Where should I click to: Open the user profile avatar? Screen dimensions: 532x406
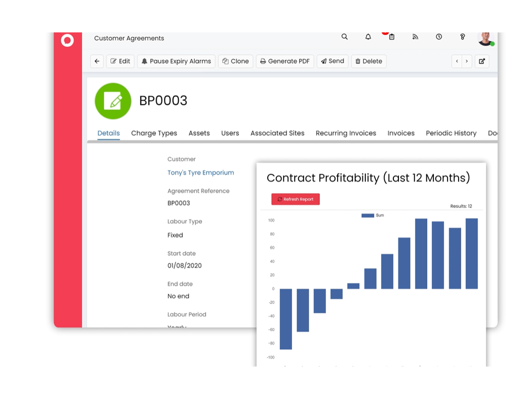(485, 38)
